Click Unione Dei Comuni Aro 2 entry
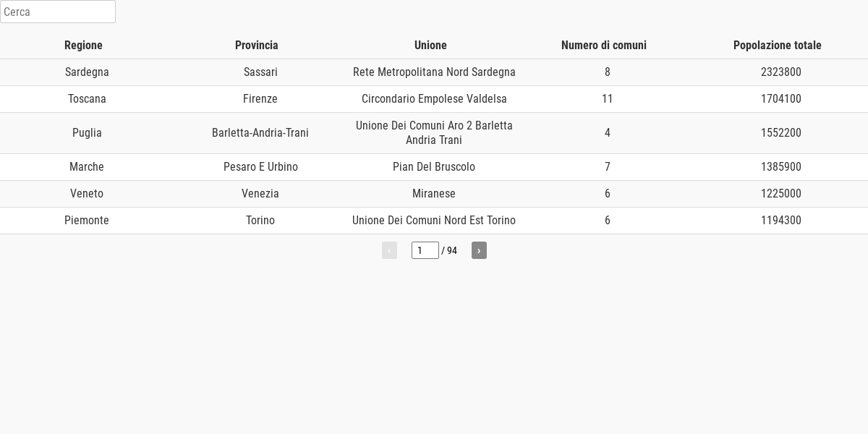This screenshot has width=868, height=434. coord(434,133)
